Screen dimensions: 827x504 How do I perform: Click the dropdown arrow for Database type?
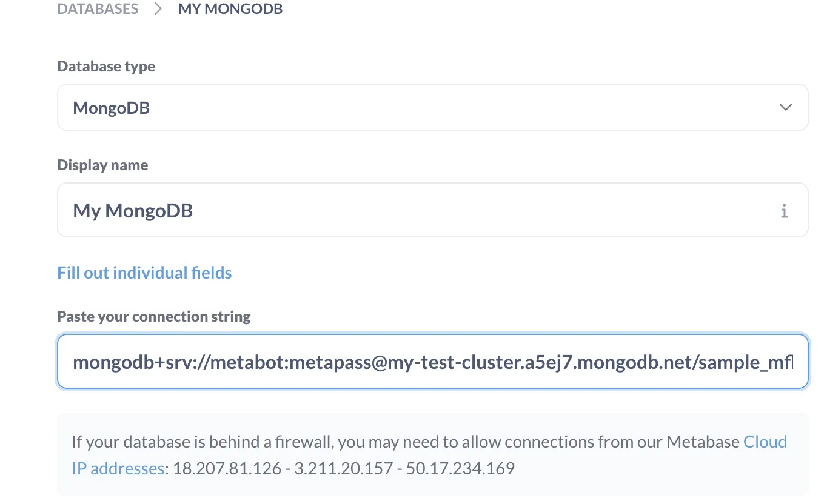click(x=786, y=107)
